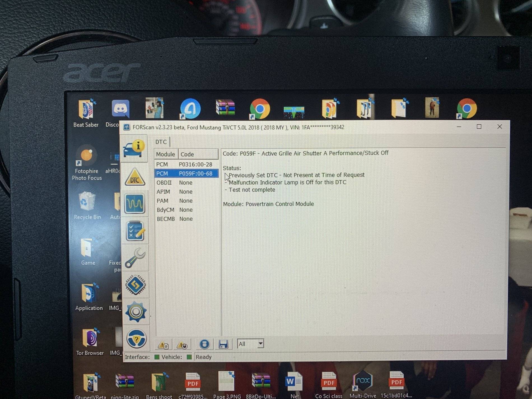Select the PAM None row

186,201
